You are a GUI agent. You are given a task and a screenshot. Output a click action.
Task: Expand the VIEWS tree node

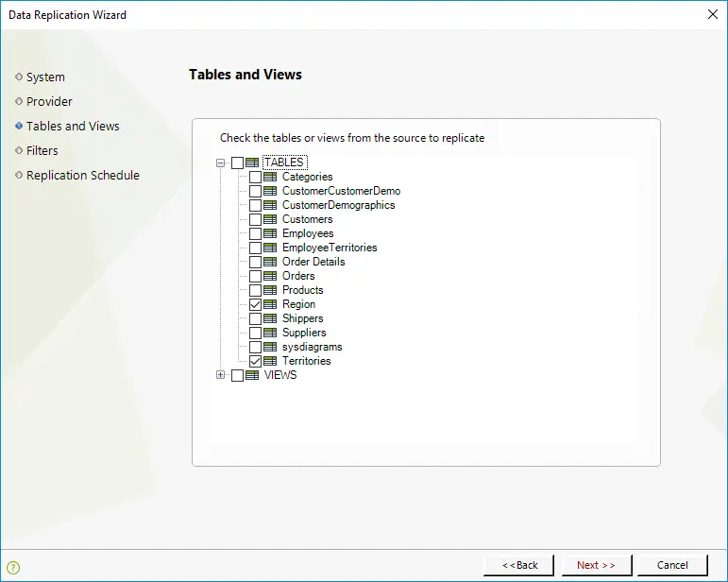[x=221, y=375]
